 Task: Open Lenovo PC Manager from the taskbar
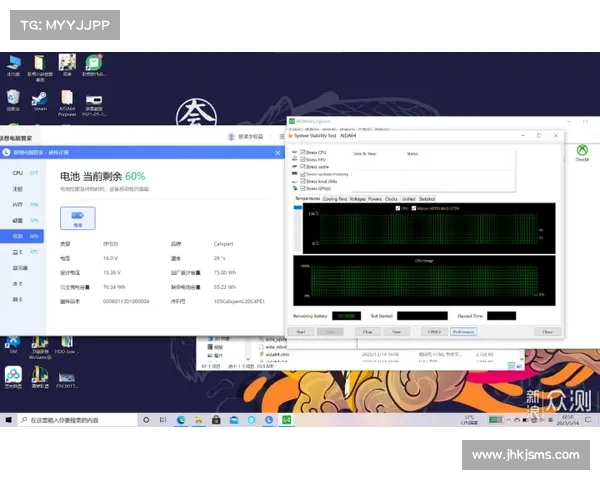coord(269,420)
